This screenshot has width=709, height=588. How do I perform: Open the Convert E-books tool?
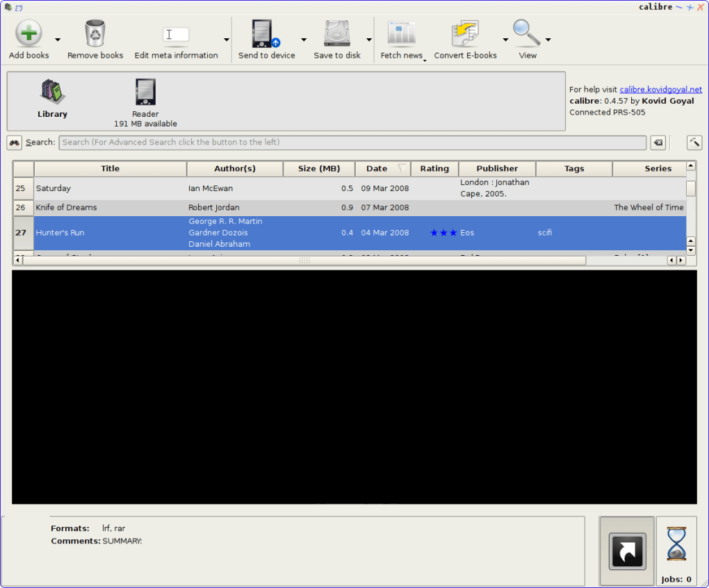[x=464, y=32]
